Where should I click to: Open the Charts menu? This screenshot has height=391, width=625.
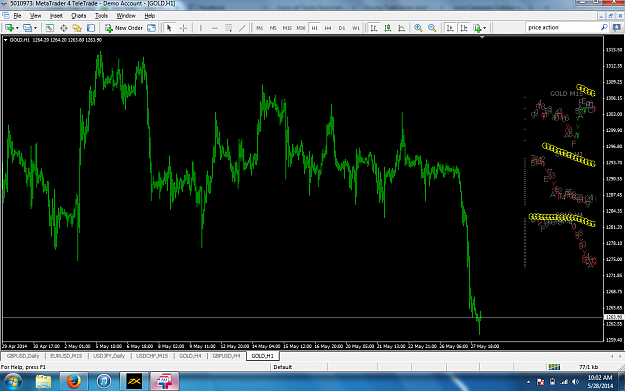click(79, 16)
